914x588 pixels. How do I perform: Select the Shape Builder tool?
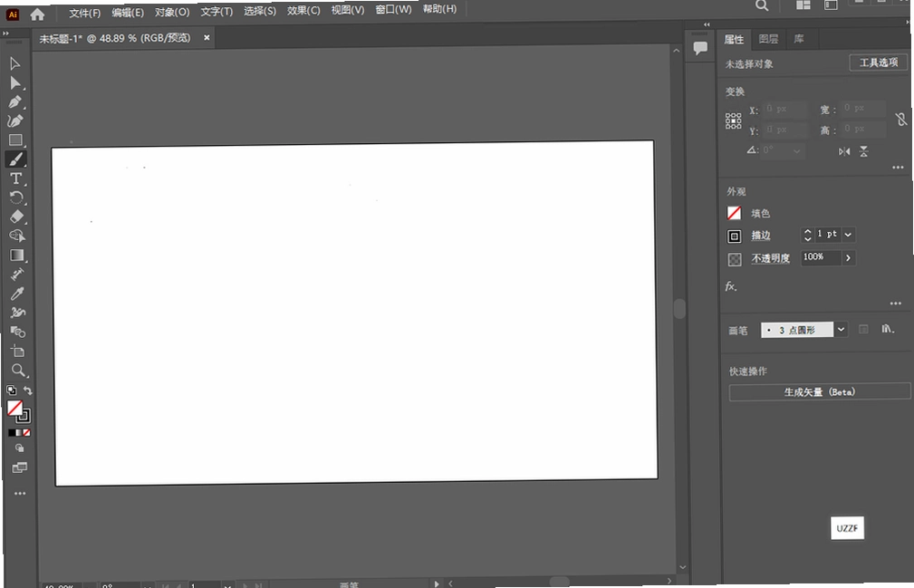click(x=17, y=236)
